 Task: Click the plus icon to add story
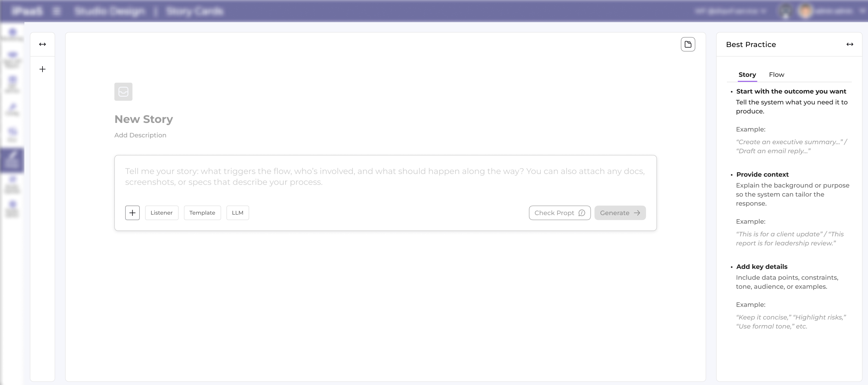pyautogui.click(x=42, y=69)
